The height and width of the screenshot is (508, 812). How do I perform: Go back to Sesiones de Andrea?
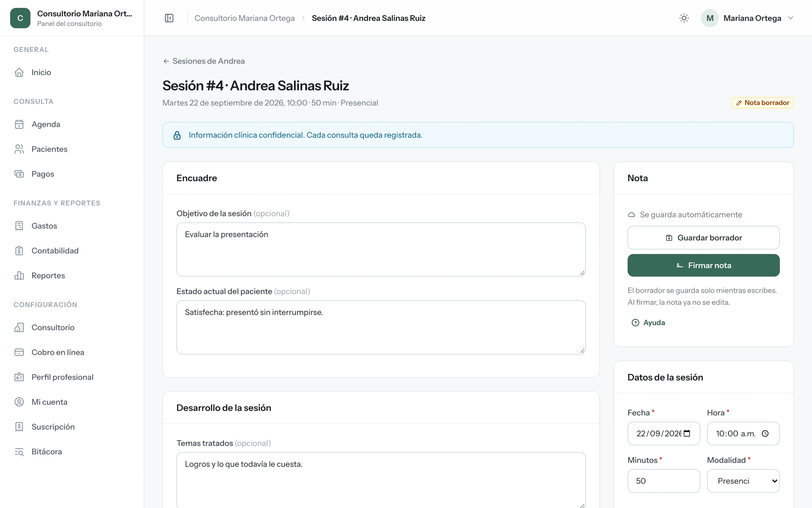tap(204, 61)
